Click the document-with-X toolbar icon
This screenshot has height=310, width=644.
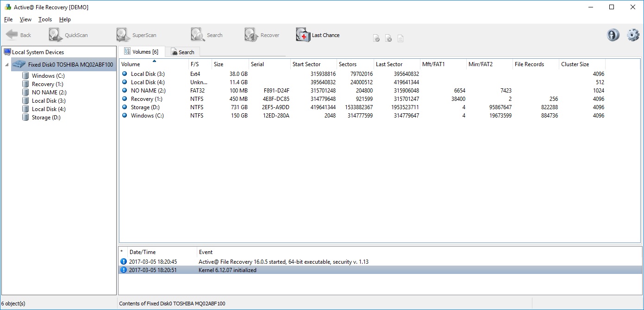pyautogui.click(x=388, y=38)
